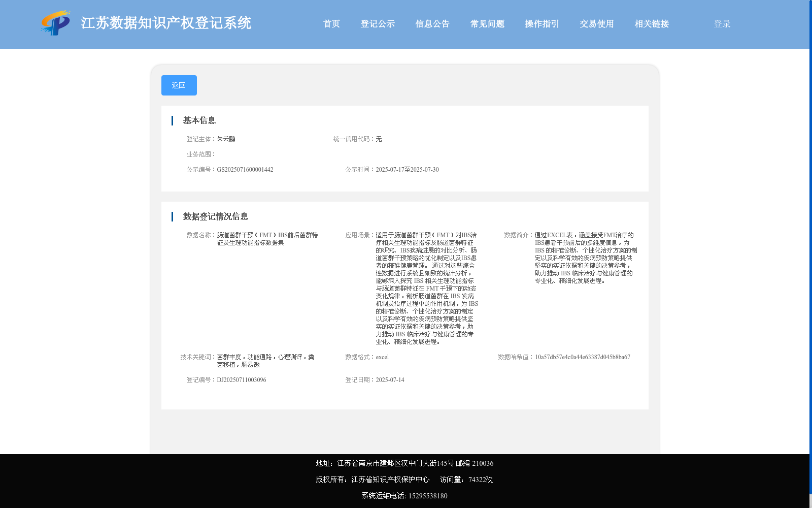This screenshot has width=812, height=508.
Task: Select the 统一信用代码 value 无
Action: [x=379, y=139]
